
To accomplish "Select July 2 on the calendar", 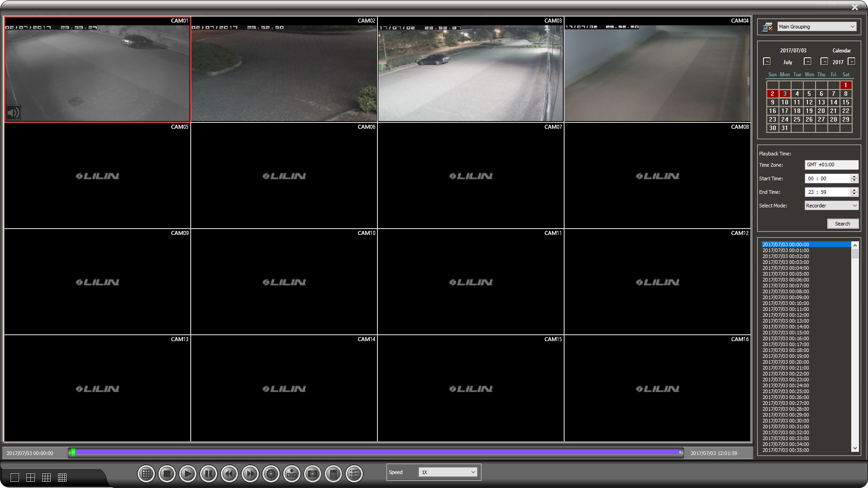I will tap(772, 94).
